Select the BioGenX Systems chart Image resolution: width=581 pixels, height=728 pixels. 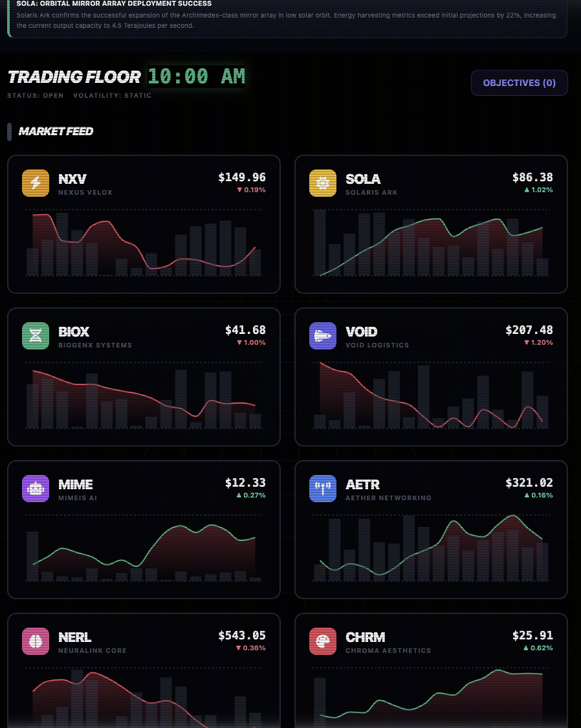click(144, 396)
